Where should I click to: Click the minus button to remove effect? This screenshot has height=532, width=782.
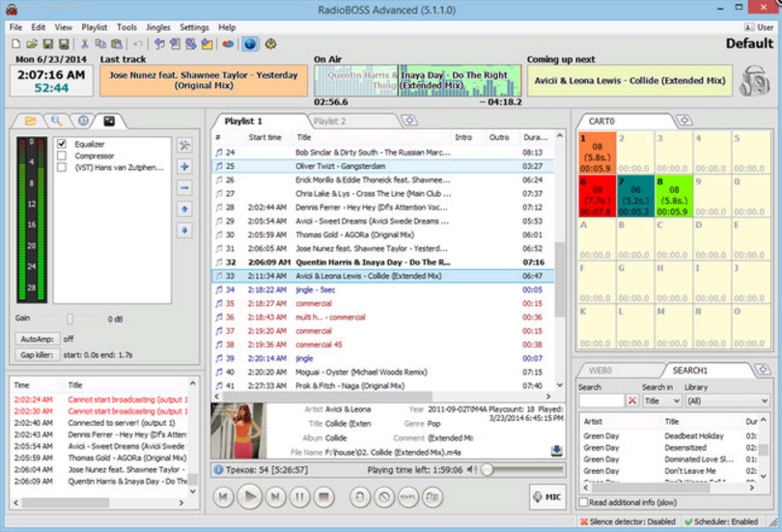(184, 188)
